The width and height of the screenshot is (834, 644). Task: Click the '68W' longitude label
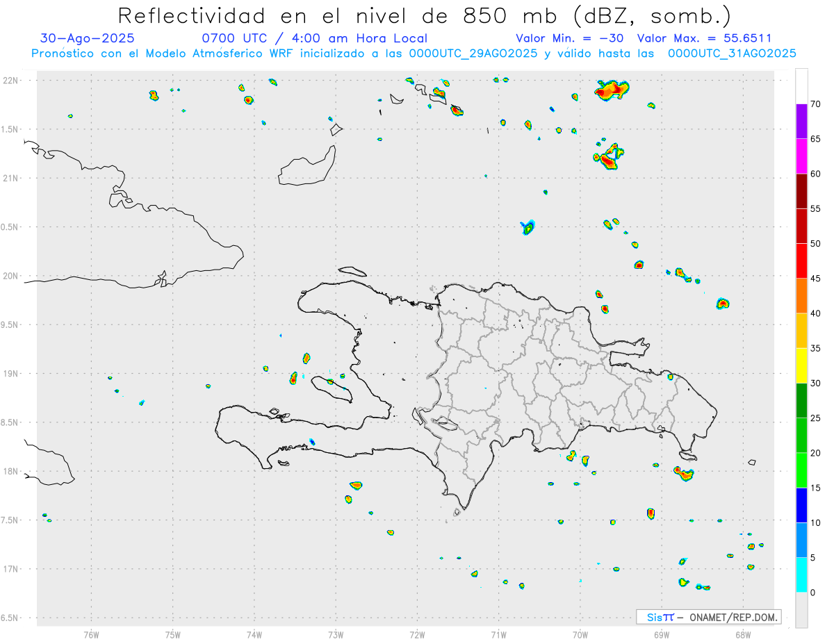[742, 634]
